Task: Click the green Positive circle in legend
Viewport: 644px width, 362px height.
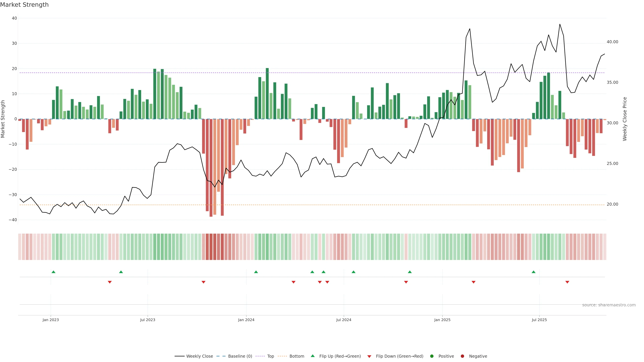Action: click(432, 356)
